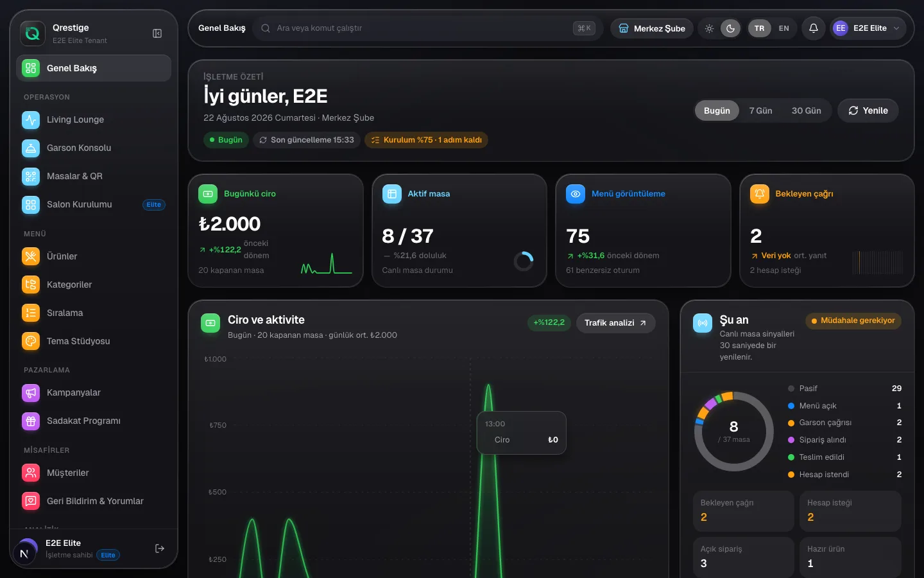
Task: Switch to light theme with sun icon
Action: pyautogui.click(x=709, y=28)
